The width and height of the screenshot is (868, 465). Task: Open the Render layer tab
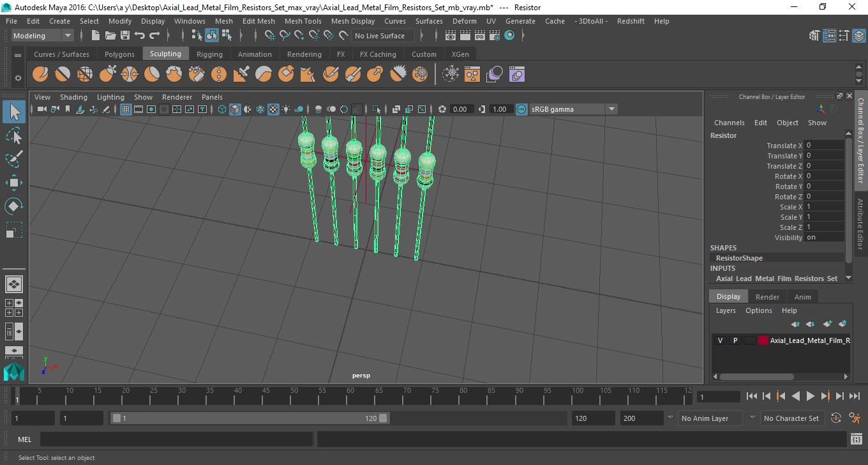pos(767,297)
